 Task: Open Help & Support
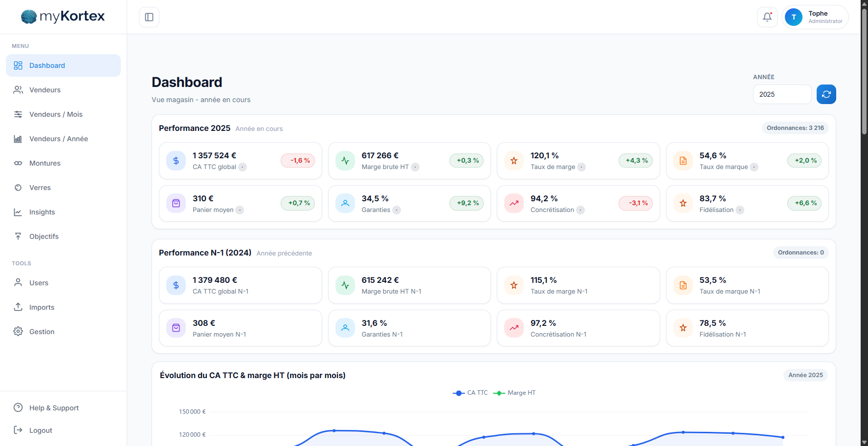[54, 407]
